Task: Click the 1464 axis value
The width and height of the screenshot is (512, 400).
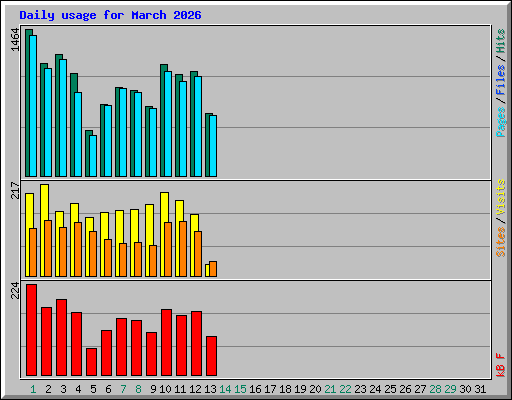Action: point(15,40)
